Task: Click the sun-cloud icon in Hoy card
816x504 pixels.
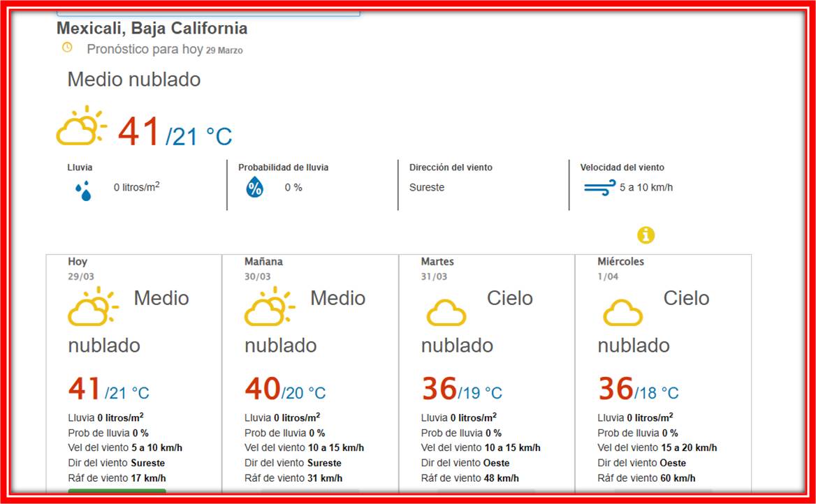Action: coord(92,307)
